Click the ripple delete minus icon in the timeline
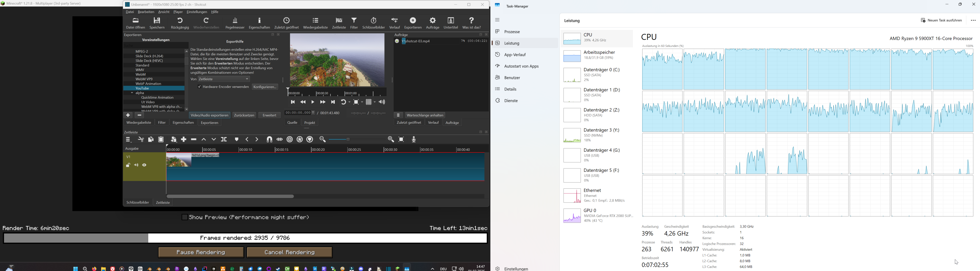 [194, 139]
